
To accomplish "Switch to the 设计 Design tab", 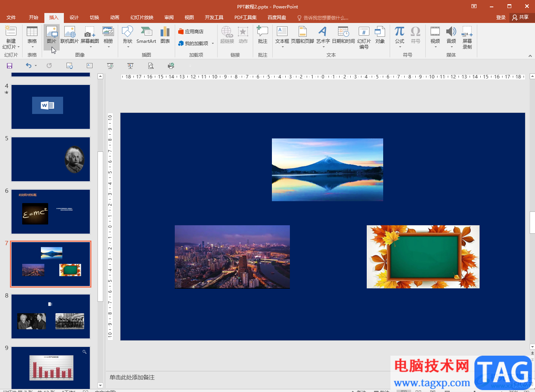I will (x=74, y=18).
